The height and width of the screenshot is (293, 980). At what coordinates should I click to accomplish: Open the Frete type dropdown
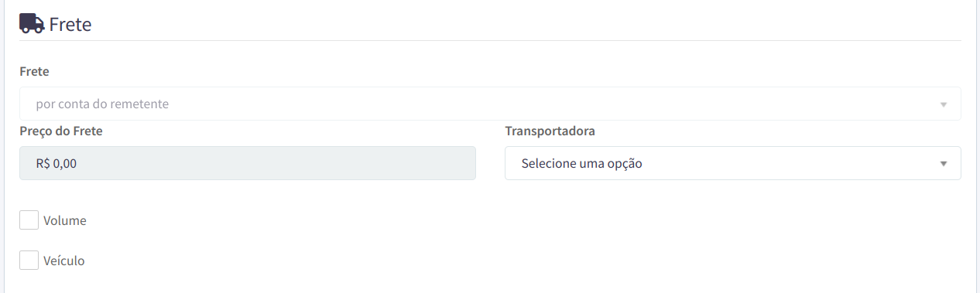(490, 104)
